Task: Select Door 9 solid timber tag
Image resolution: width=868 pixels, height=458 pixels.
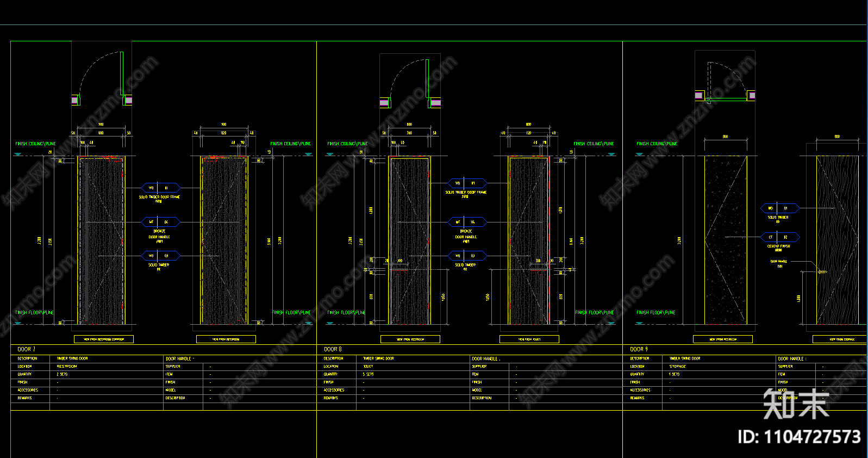Action: tap(778, 208)
